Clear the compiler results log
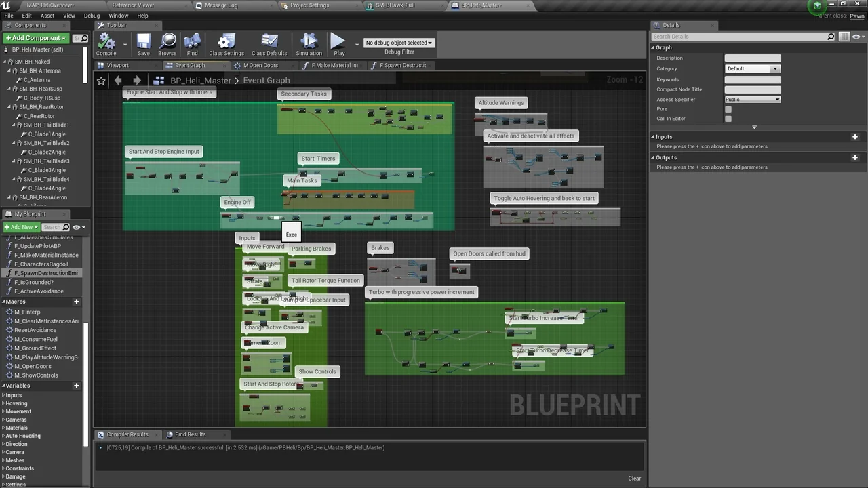This screenshot has height=488, width=868. pos(634,479)
